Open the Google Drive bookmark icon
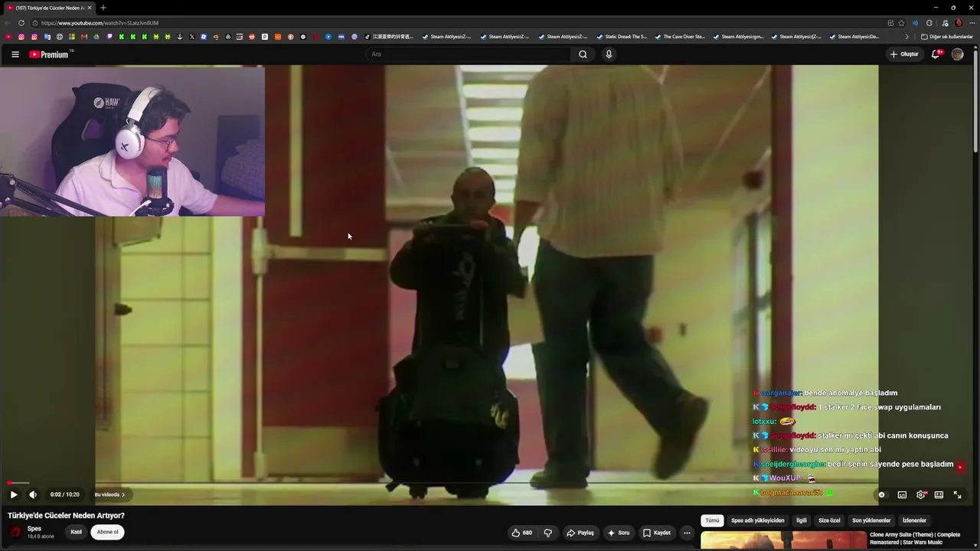 96,37
